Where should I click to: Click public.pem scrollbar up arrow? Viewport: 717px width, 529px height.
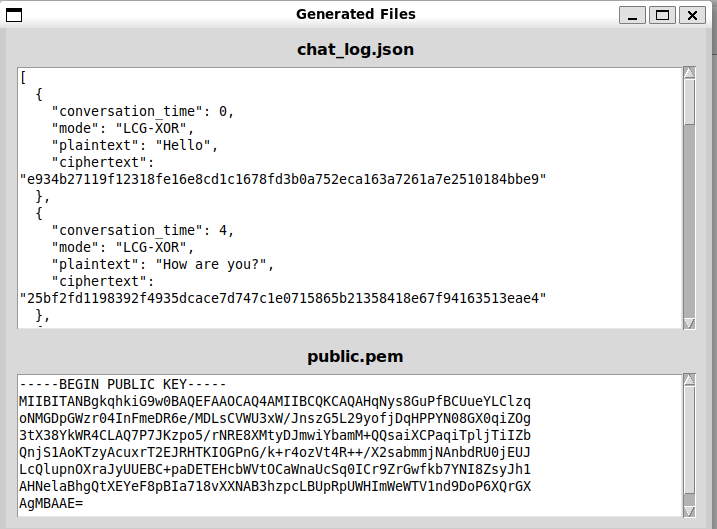[x=689, y=380]
